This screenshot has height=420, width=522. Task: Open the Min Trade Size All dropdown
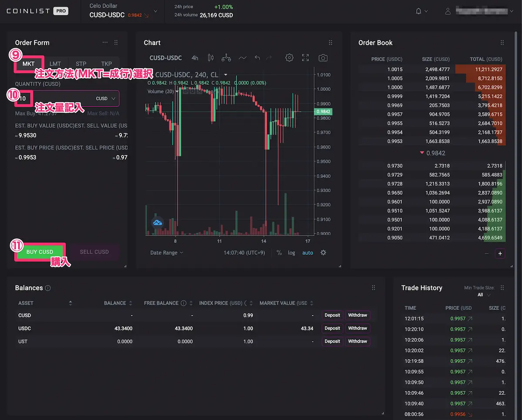[484, 295]
